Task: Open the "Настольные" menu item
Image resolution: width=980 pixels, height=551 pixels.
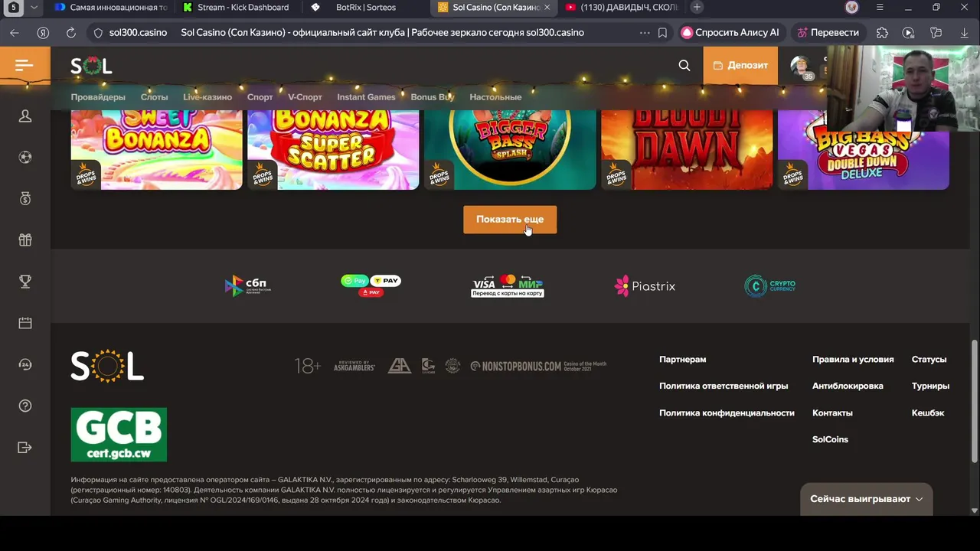Action: pyautogui.click(x=495, y=97)
